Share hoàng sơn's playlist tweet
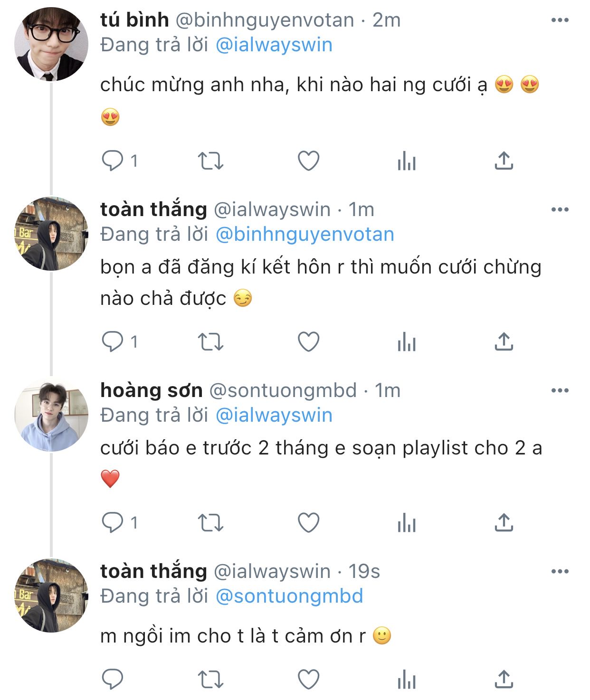Screen dimensions: 590x700 point(504,523)
